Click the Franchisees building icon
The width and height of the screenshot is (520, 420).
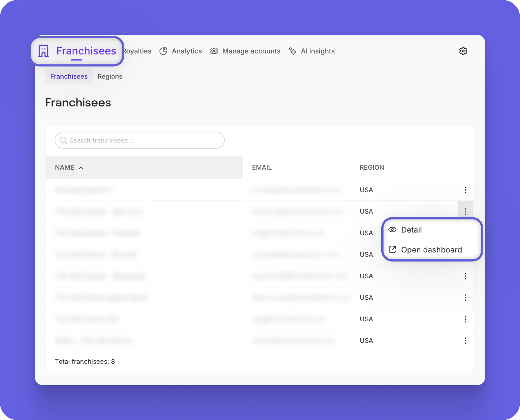click(44, 51)
